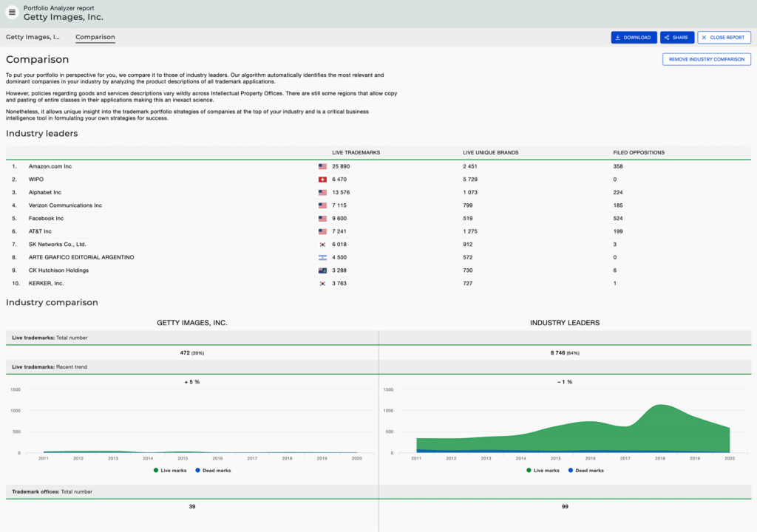Open the hamburger menu icon
Viewport: 757px width, 532px height.
[12, 13]
